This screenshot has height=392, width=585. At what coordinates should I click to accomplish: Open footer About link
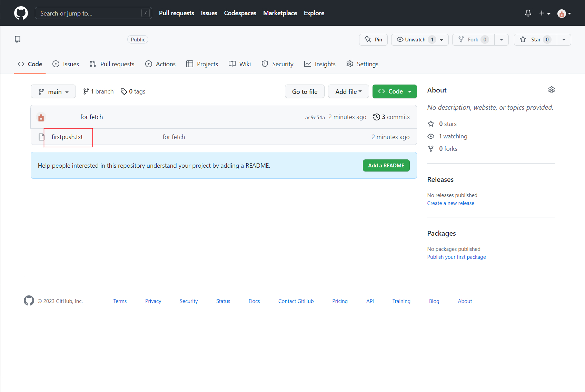click(x=465, y=301)
